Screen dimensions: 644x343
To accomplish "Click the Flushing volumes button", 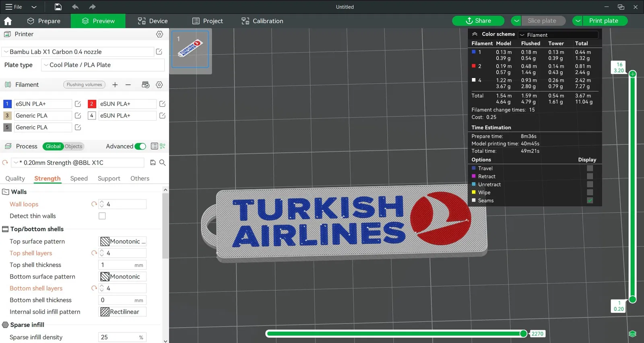I will coord(84,85).
